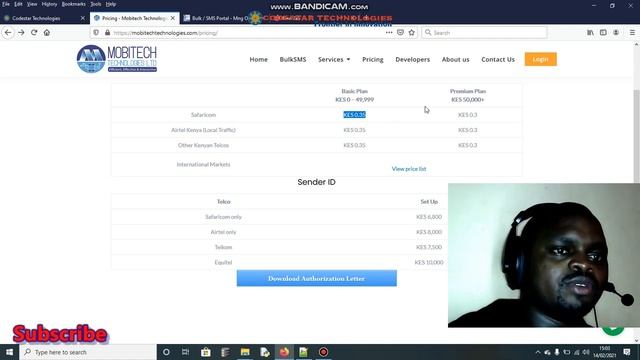This screenshot has height=360, width=640.
Task: Expand the Services dropdown
Action: click(x=334, y=59)
